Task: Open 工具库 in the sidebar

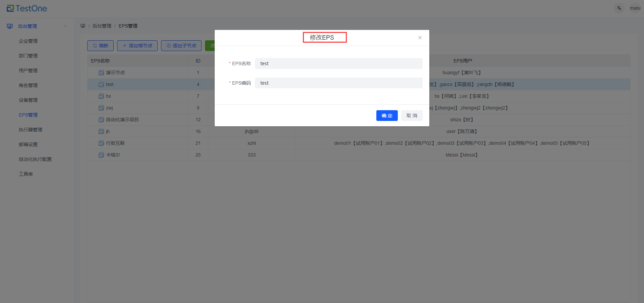Action: point(26,174)
